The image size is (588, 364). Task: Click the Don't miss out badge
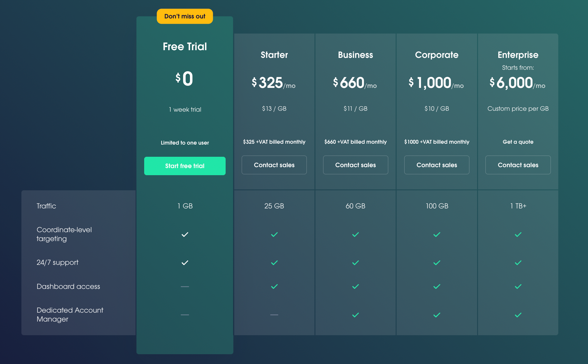pyautogui.click(x=185, y=16)
